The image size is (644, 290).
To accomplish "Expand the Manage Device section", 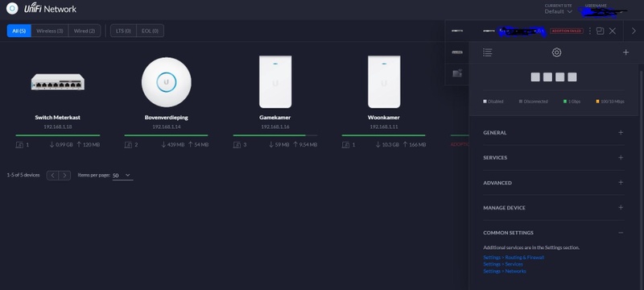I will 554,208.
